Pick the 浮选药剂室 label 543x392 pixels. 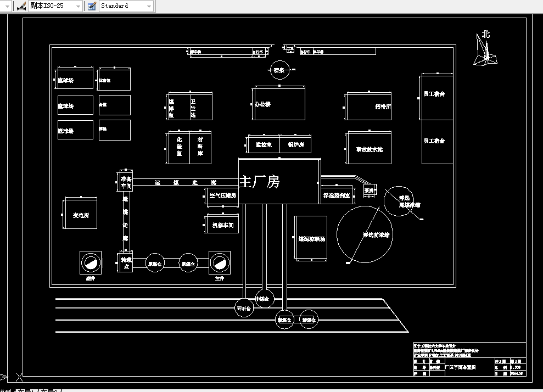coord(337,195)
